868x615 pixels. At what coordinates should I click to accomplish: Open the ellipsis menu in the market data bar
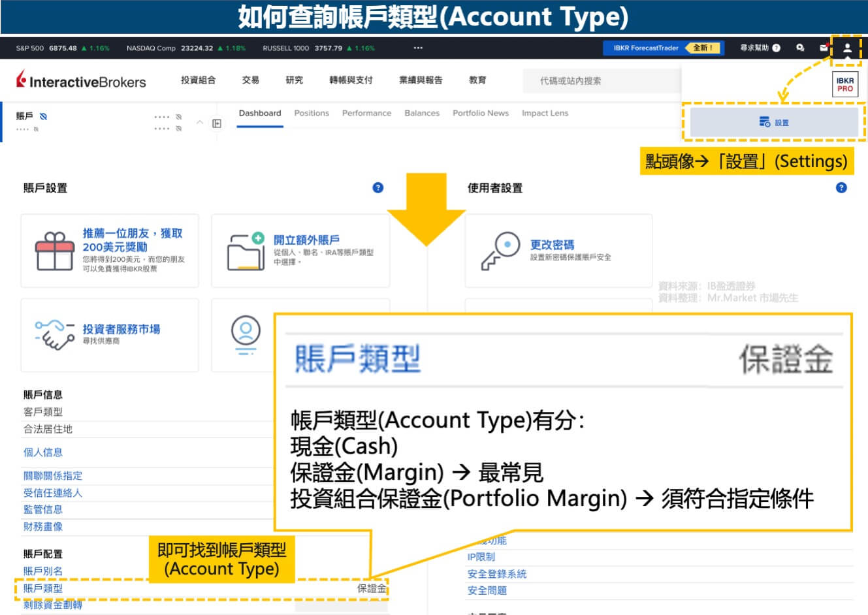[x=418, y=48]
